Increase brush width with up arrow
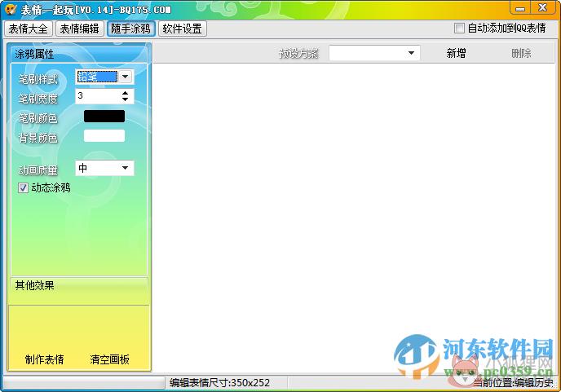561x392 pixels. point(125,93)
